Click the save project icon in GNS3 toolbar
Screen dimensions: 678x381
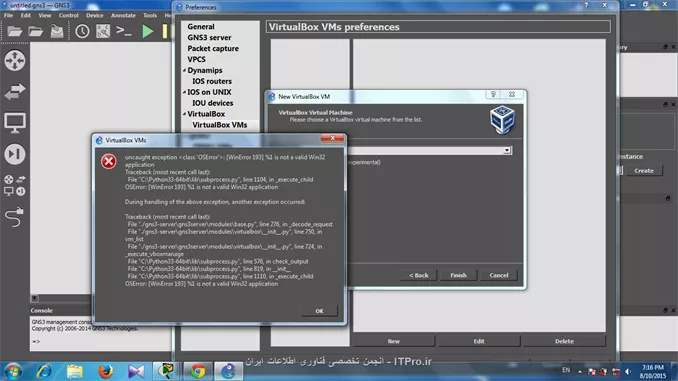click(x=57, y=31)
